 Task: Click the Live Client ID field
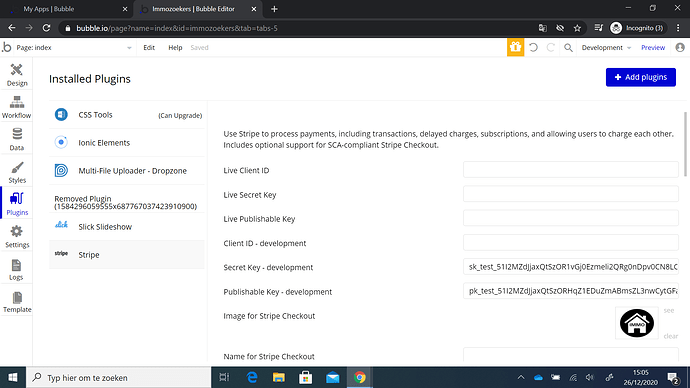tap(570, 170)
